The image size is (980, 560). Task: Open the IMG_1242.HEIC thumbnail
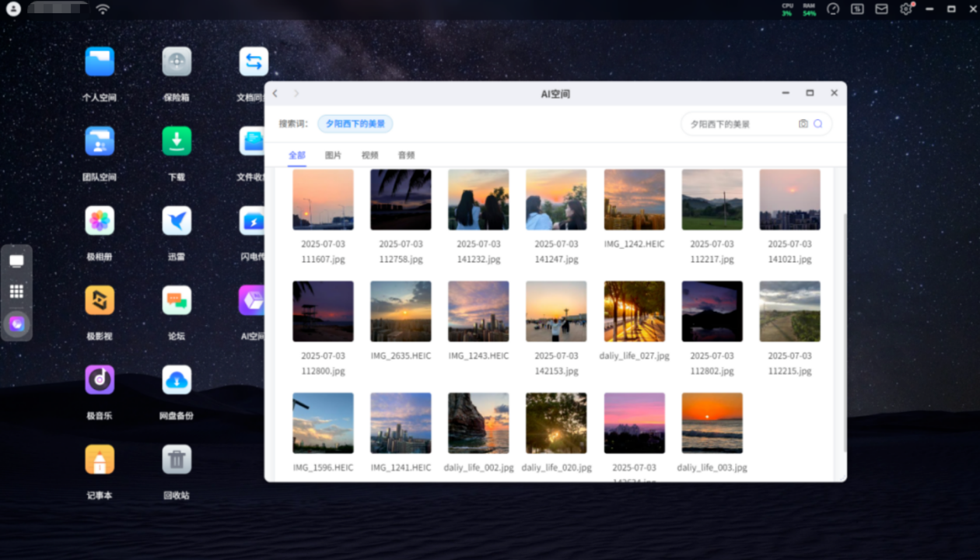tap(634, 200)
